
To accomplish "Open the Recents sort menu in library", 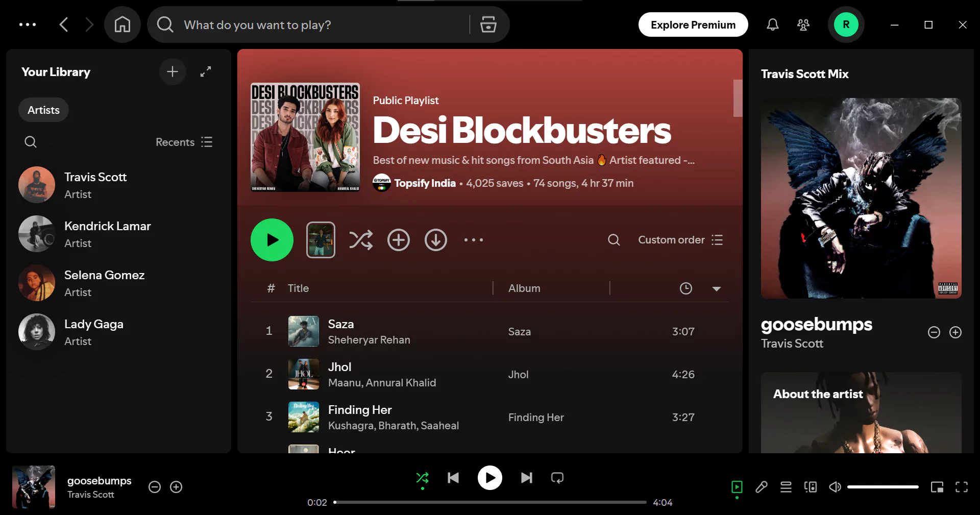I will tap(184, 142).
